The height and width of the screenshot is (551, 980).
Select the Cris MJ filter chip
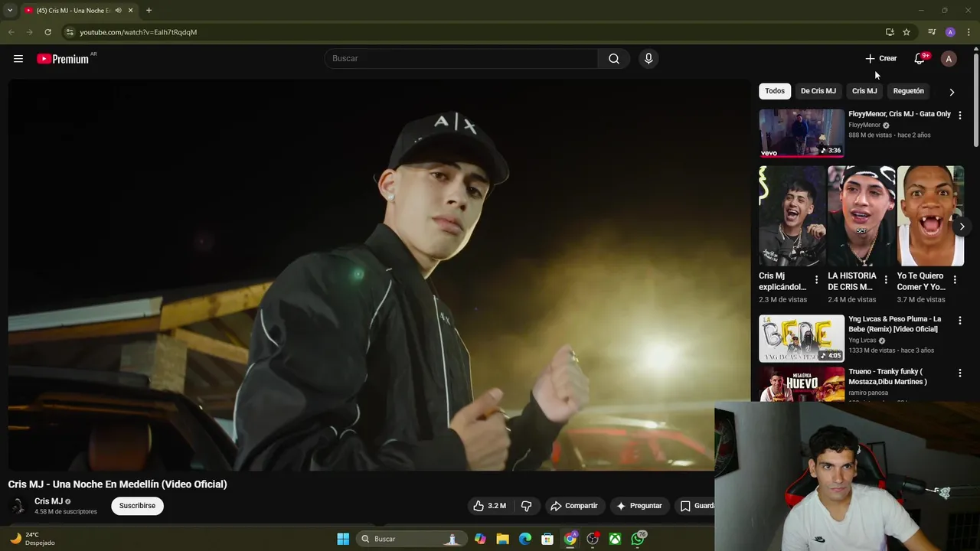click(864, 91)
